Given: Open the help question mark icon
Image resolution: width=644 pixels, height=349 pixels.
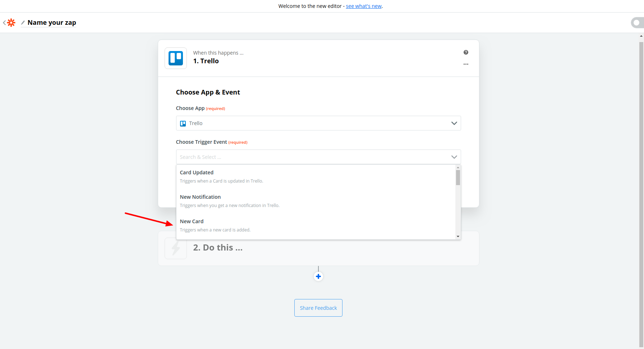Looking at the screenshot, I should coord(466,52).
